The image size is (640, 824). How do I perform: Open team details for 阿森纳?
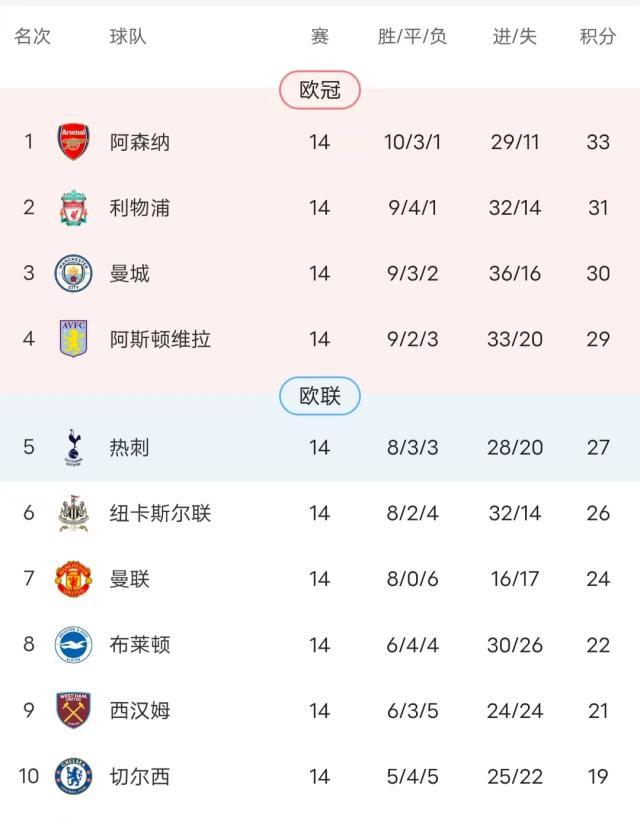141,140
